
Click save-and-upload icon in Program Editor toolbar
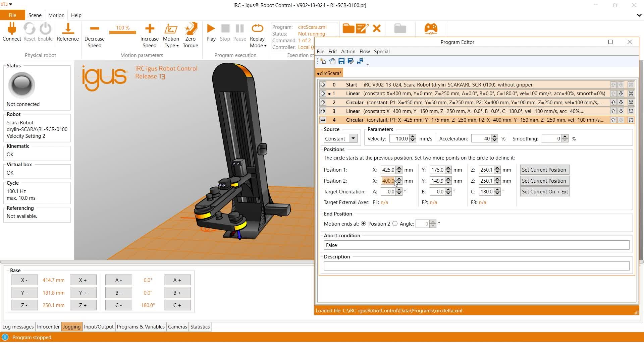tap(360, 61)
